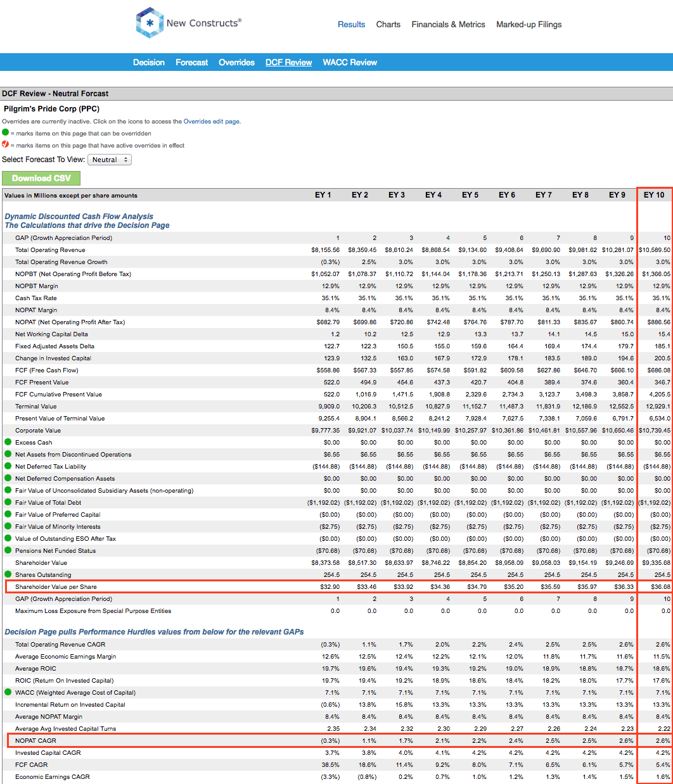
Task: Click the Corporate Value row label
Action: click(38, 431)
